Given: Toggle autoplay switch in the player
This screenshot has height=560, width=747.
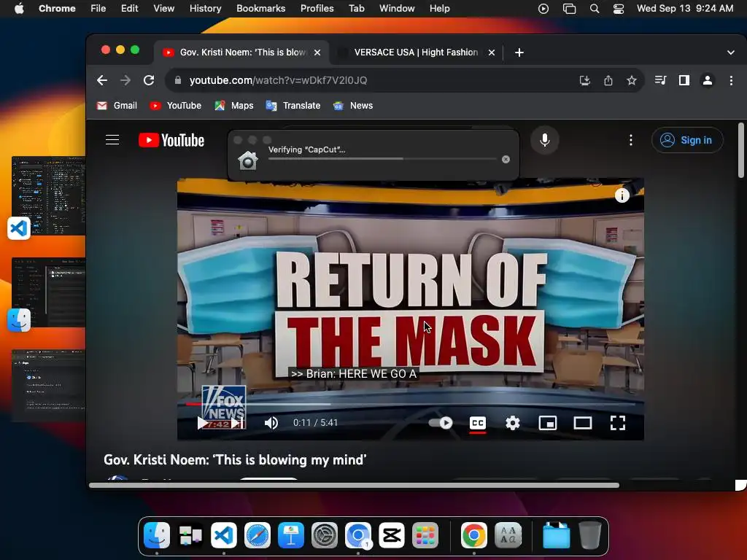Looking at the screenshot, I should (441, 423).
